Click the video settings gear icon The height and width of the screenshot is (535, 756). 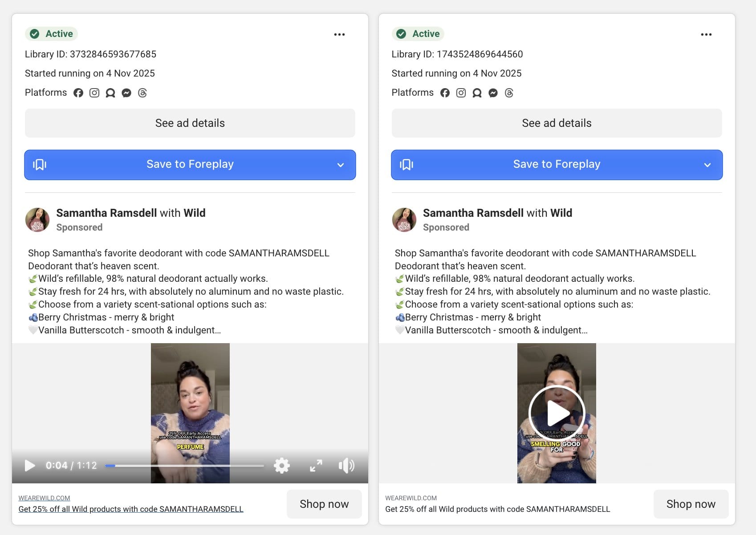coord(281,466)
